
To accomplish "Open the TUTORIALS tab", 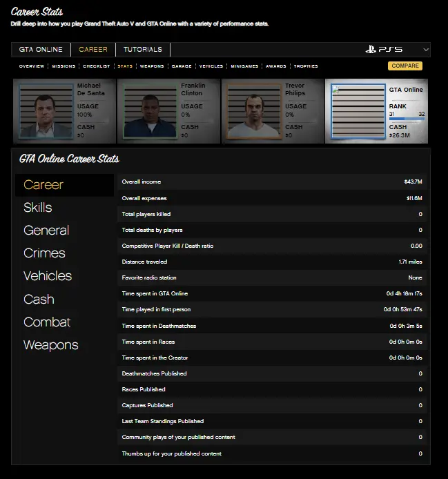I will [142, 50].
